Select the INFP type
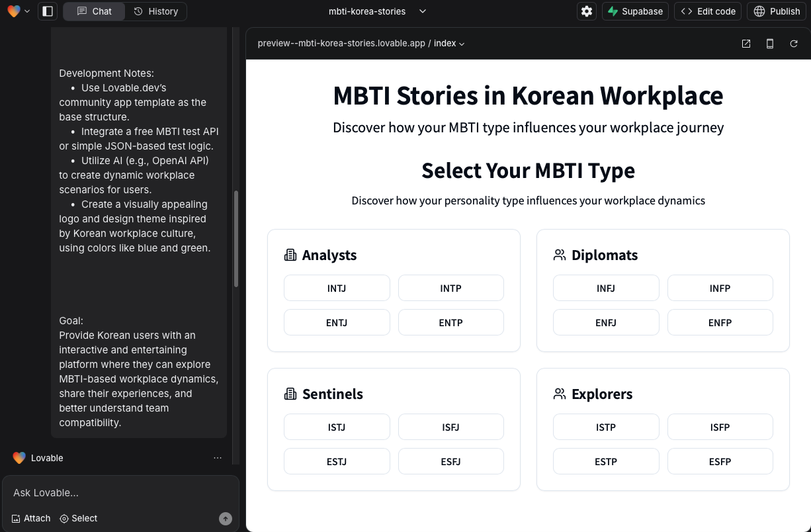Viewport: 811px width, 532px height. tap(720, 288)
